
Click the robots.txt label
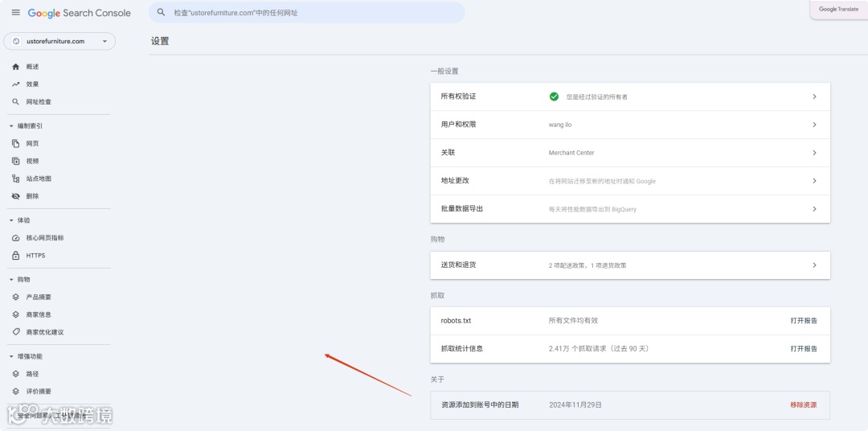click(x=457, y=321)
